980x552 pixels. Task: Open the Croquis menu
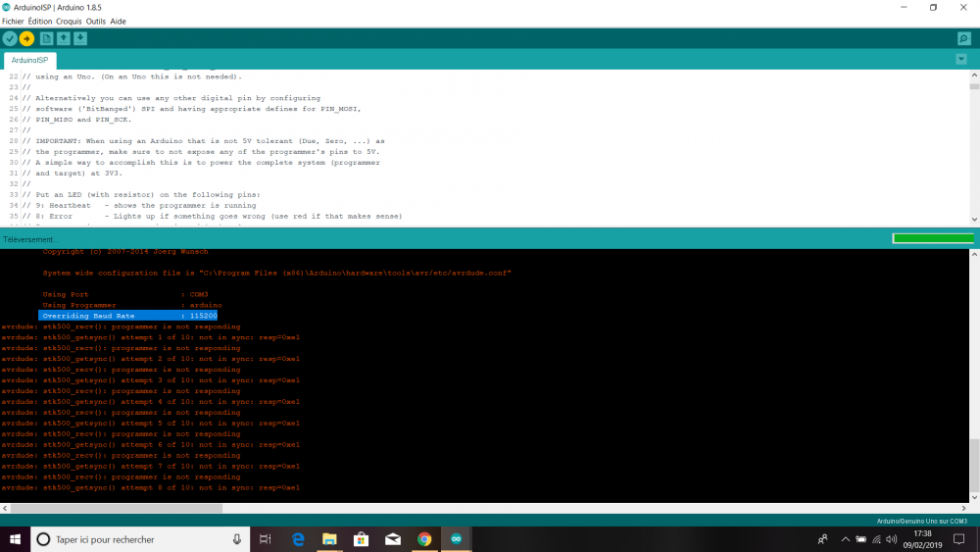tap(69, 22)
